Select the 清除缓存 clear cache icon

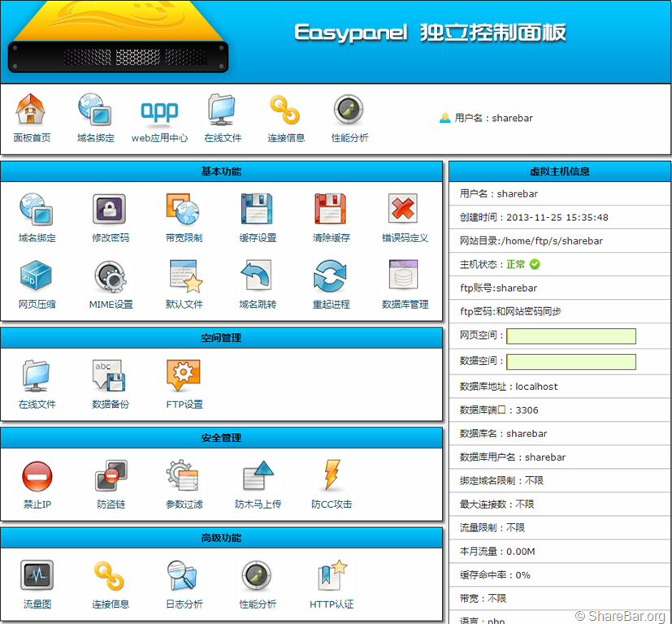pyautogui.click(x=331, y=210)
